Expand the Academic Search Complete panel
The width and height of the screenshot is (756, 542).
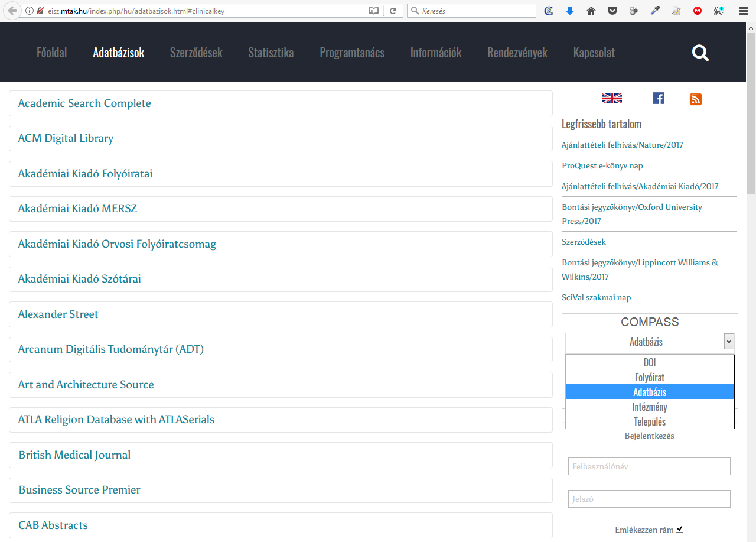[x=281, y=103]
